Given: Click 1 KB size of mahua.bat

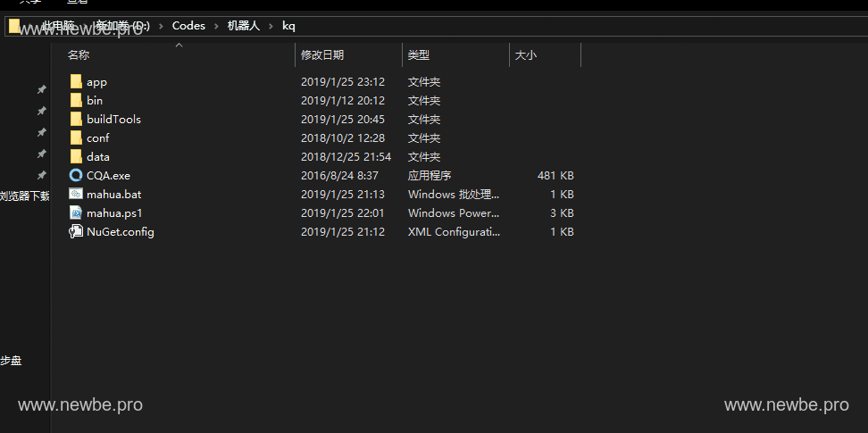Looking at the screenshot, I should coord(562,195).
